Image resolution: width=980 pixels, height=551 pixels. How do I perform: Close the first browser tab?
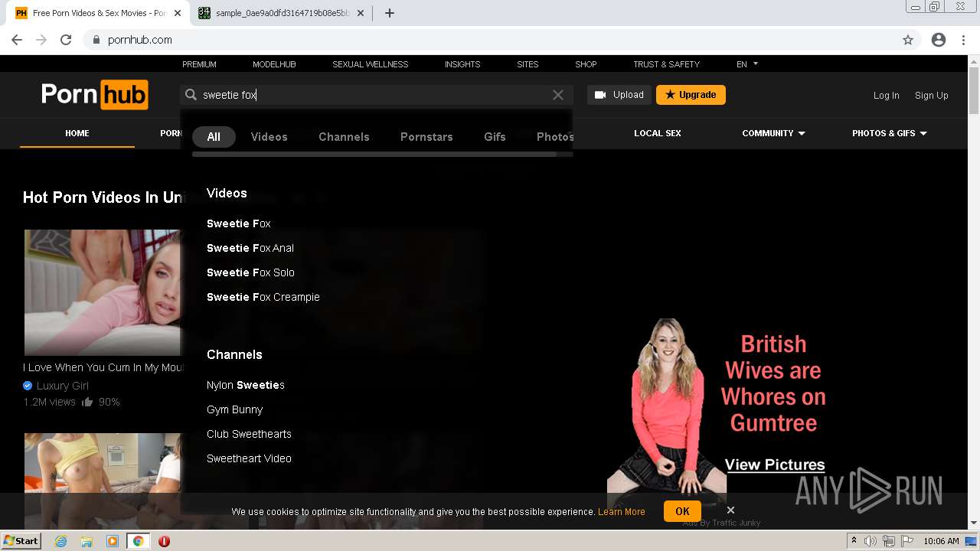tap(178, 13)
